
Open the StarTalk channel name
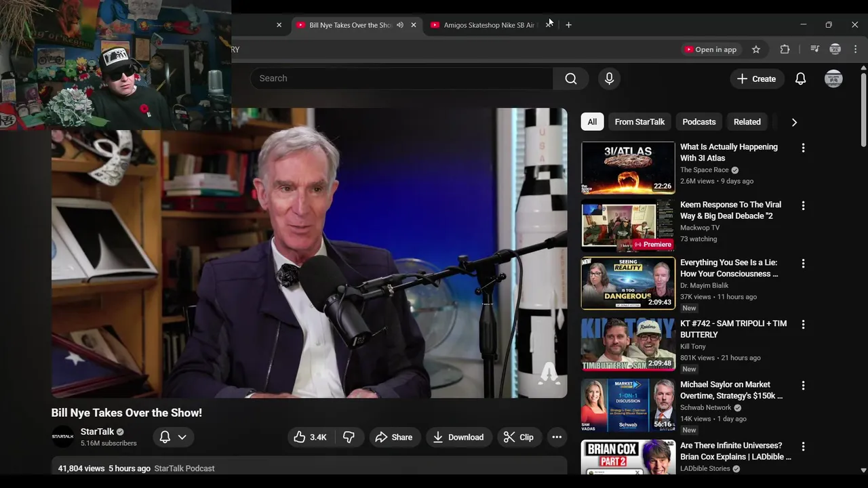[98, 432]
